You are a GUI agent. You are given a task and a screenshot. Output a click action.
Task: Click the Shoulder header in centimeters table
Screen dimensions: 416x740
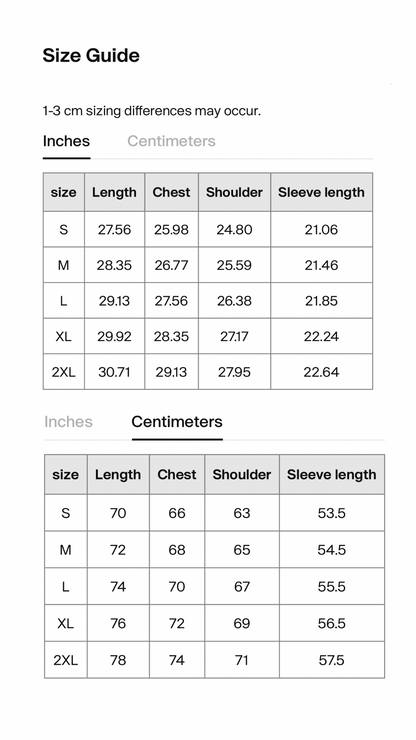tap(242, 474)
